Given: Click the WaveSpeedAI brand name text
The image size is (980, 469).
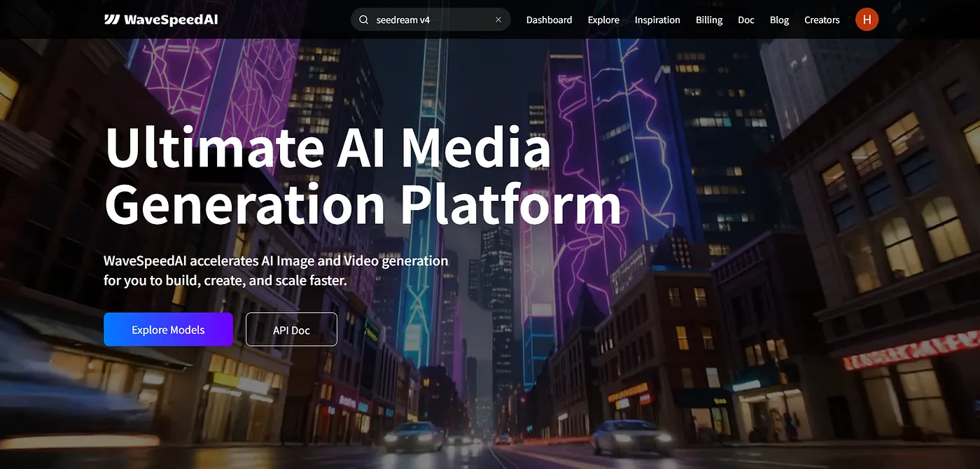Looking at the screenshot, I should 171,20.
